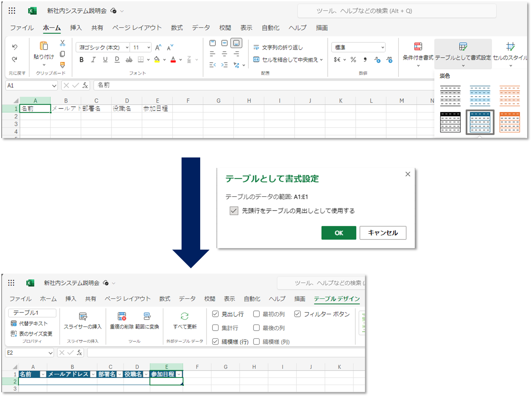The height and width of the screenshot is (397, 532).
Task: Apply double underline (D) formatting
Action: point(117,60)
